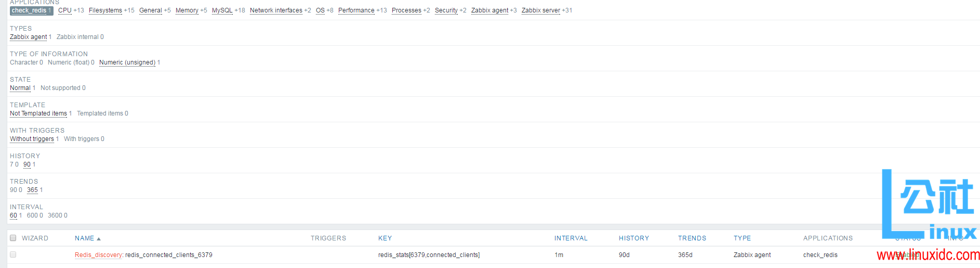Select Character type of information
The image size is (980, 268).
click(24, 62)
